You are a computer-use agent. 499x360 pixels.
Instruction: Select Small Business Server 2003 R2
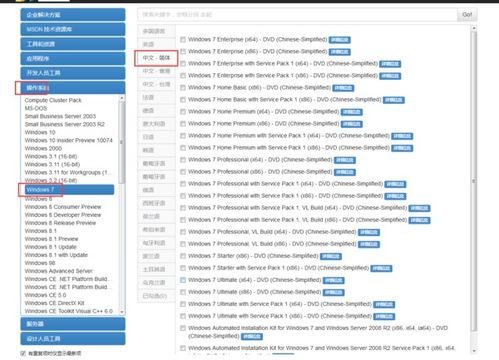[x=65, y=124]
